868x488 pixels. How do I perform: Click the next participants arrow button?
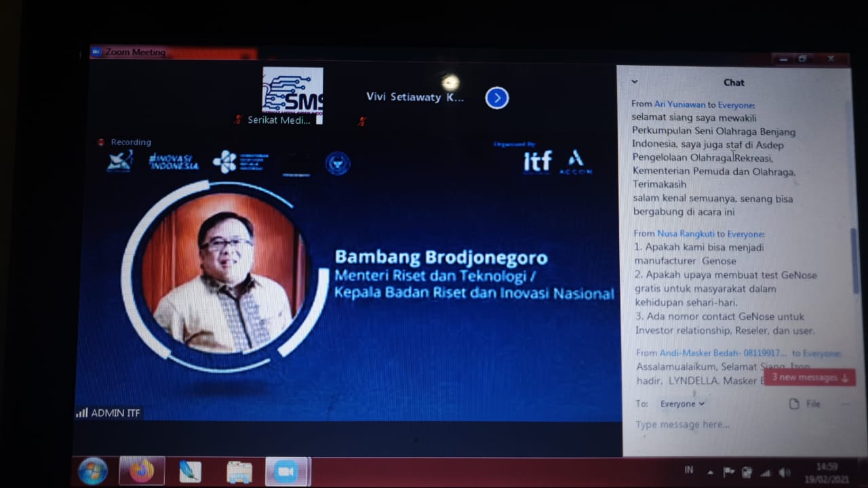(x=496, y=98)
